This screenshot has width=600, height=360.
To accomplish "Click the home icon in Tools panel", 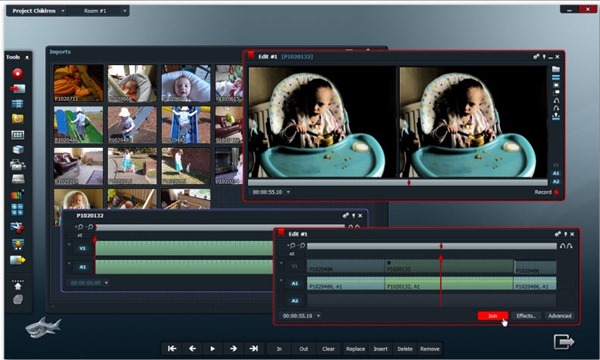I will 18,286.
